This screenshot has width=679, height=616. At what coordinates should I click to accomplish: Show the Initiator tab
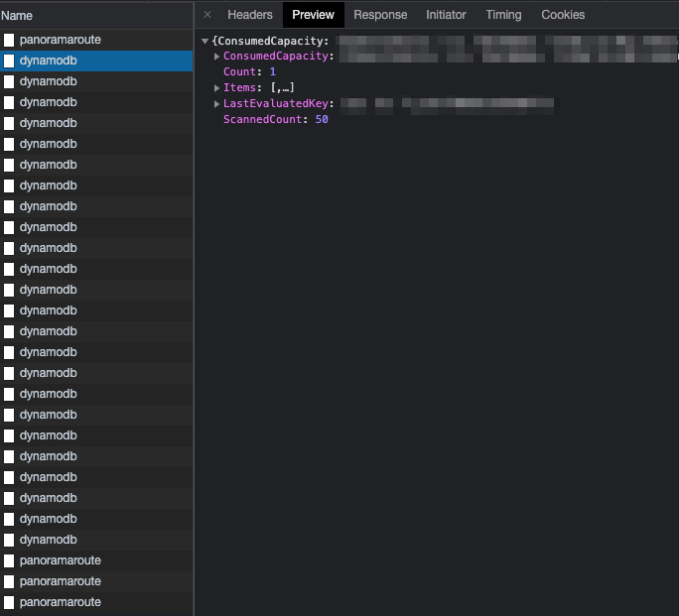click(x=446, y=15)
